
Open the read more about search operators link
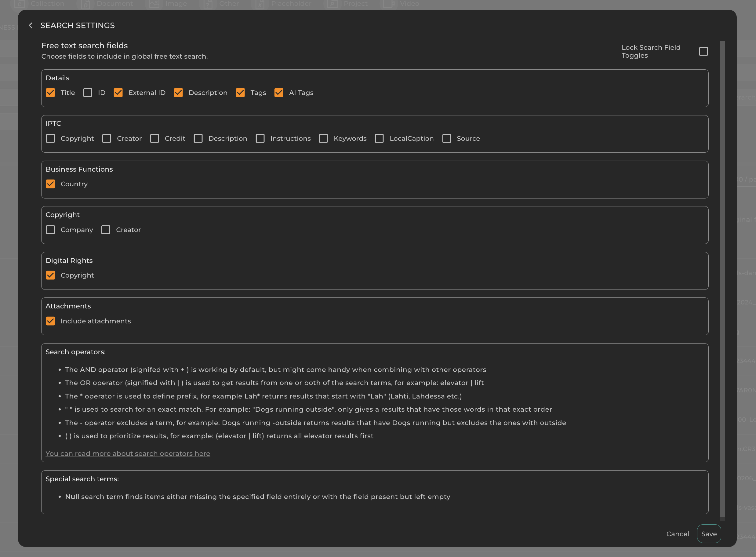point(128,453)
